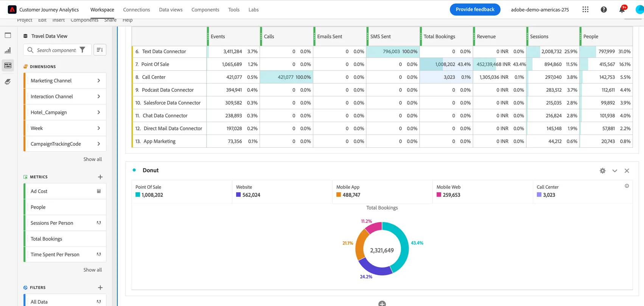Open the notifications bell icon

tap(622, 9)
